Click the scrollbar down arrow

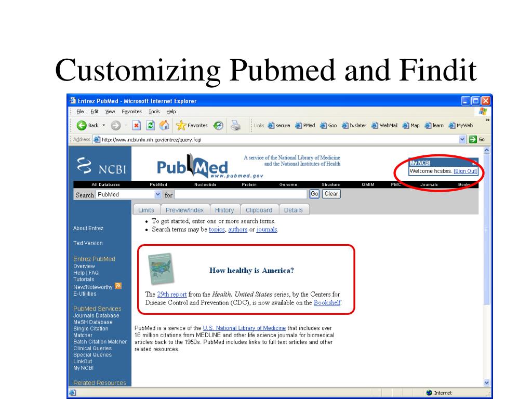[x=486, y=382]
